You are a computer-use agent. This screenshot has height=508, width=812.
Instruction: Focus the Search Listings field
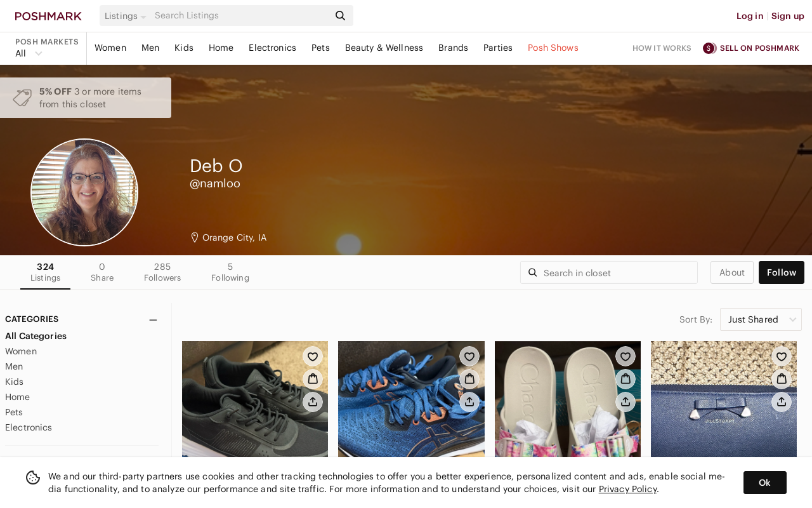(241, 16)
